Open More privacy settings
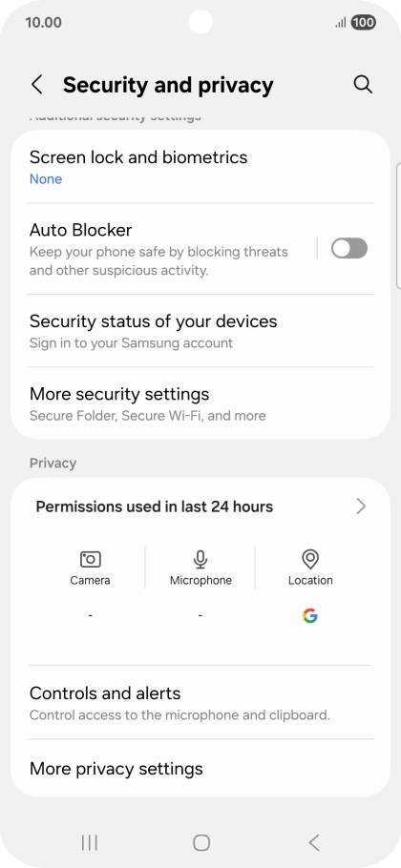 [200, 769]
